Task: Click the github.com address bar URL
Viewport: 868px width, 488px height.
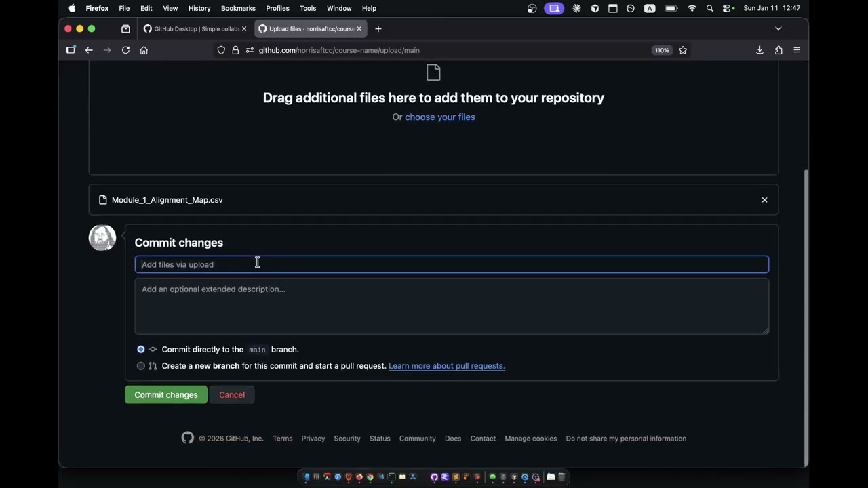Action: click(339, 50)
